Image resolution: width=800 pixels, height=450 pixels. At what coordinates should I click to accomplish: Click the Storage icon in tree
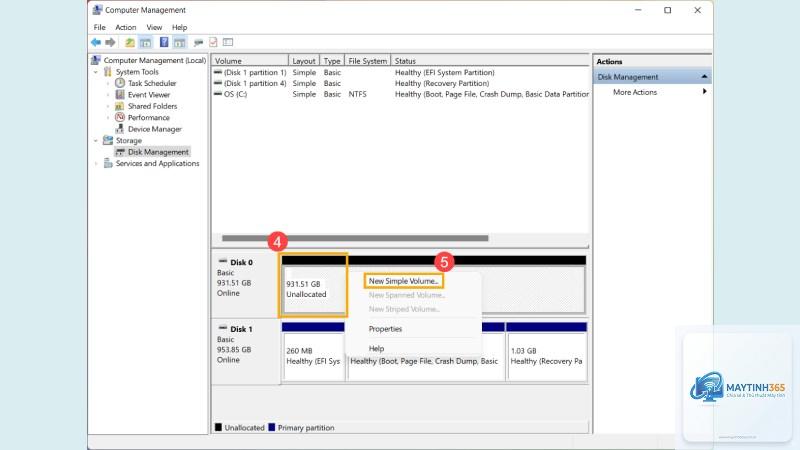click(x=108, y=140)
